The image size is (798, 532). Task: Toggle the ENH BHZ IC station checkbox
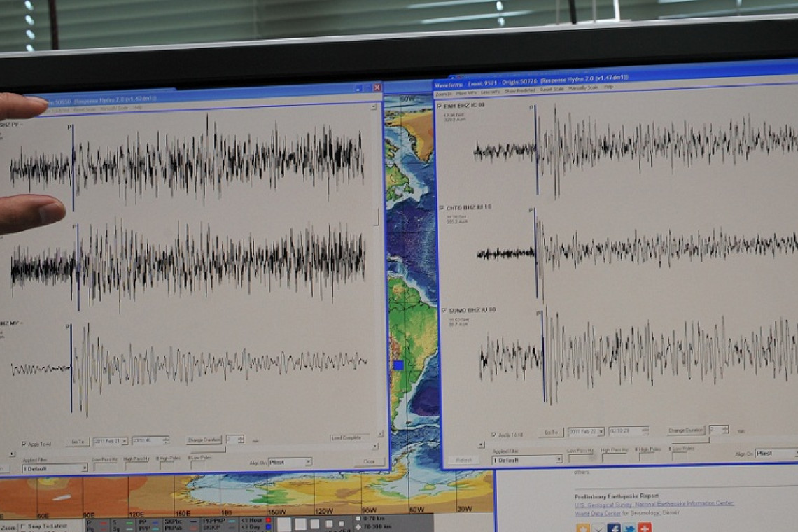click(440, 106)
